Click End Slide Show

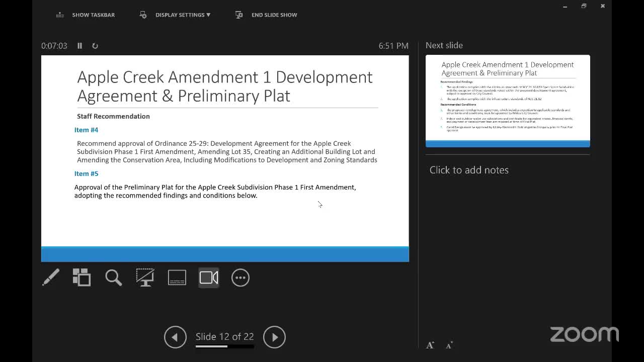(267, 15)
